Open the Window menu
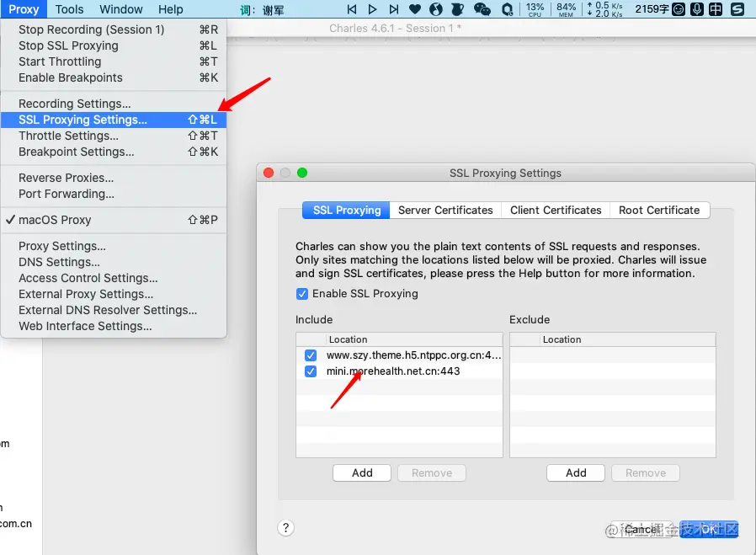 click(x=121, y=9)
